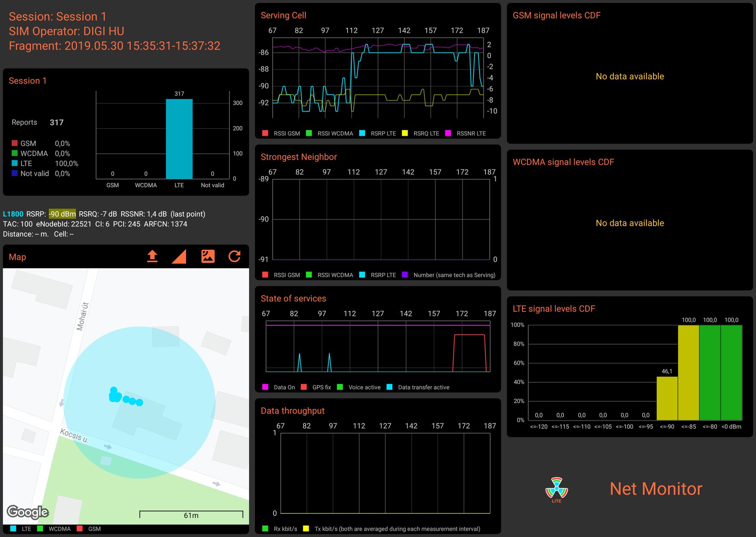Click the Net Monitor LTE logo
The width and height of the screenshot is (756, 537).
pyautogui.click(x=557, y=490)
